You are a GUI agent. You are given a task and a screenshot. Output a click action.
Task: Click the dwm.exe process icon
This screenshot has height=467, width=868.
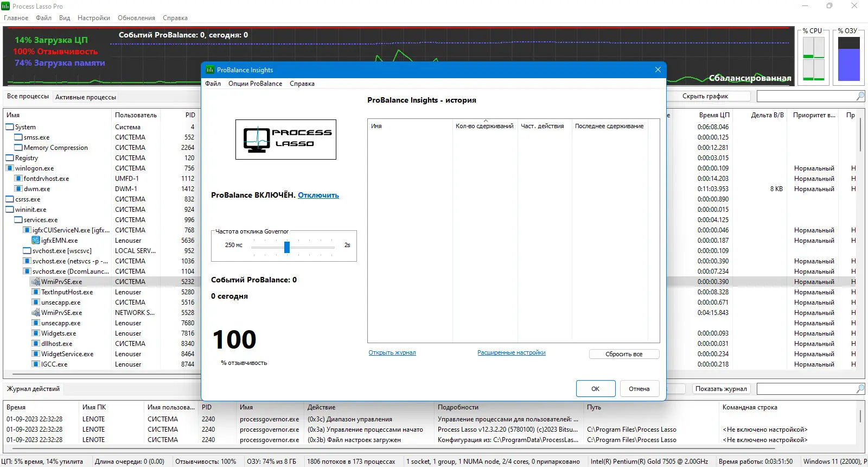tap(18, 189)
